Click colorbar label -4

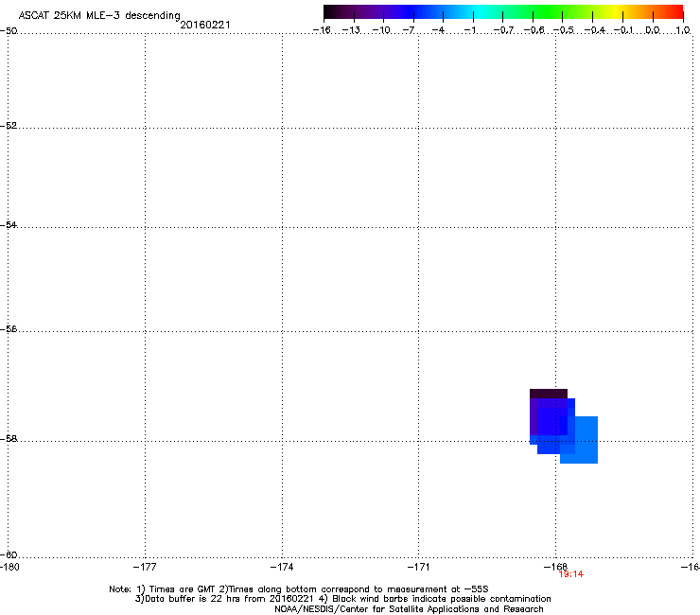(x=438, y=30)
